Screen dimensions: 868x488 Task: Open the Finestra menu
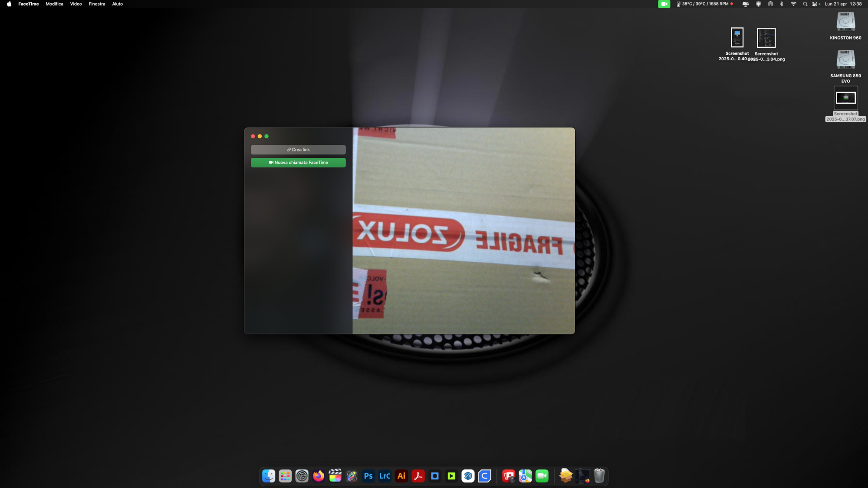pos(97,4)
